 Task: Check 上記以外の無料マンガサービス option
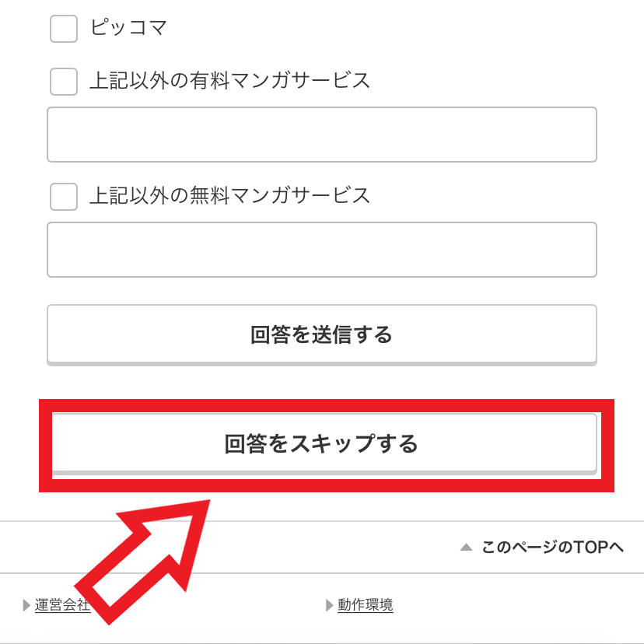click(x=63, y=197)
